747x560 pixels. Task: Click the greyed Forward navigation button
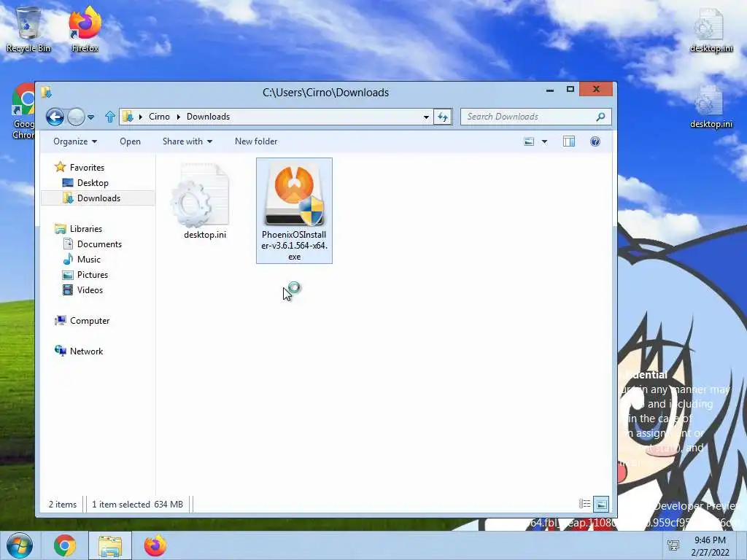coord(76,117)
